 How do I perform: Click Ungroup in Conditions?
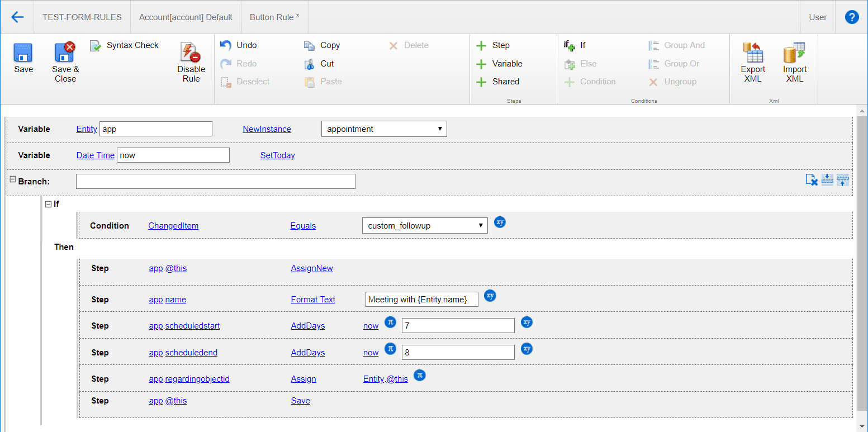pos(672,82)
